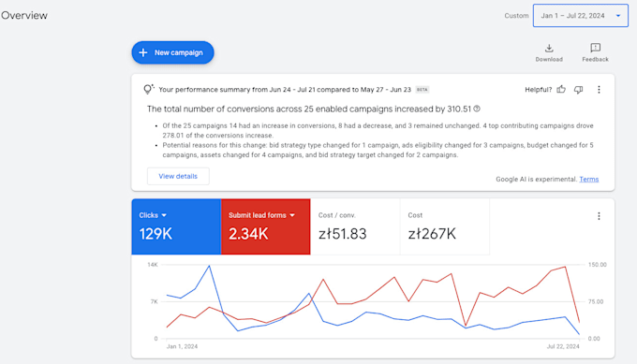Viewport: 637px width, 364px height.
Task: Click the plus icon in New campaign
Action: click(x=143, y=52)
